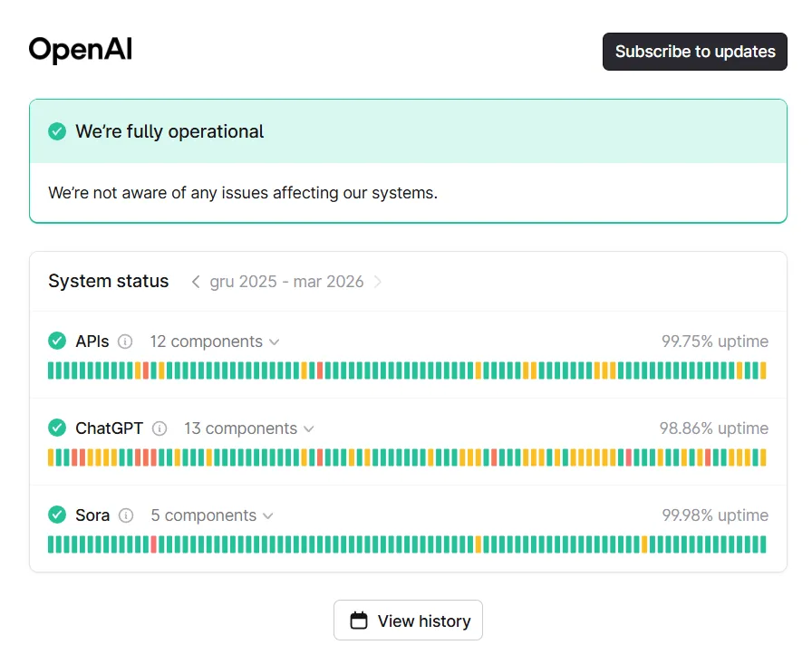Click the 99.98% uptime text
812x664 pixels.
click(x=715, y=515)
